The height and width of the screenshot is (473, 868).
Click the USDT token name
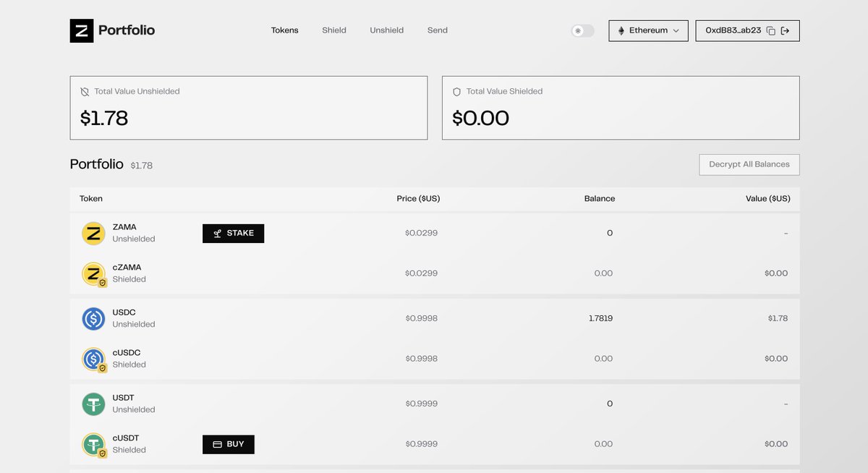(123, 398)
